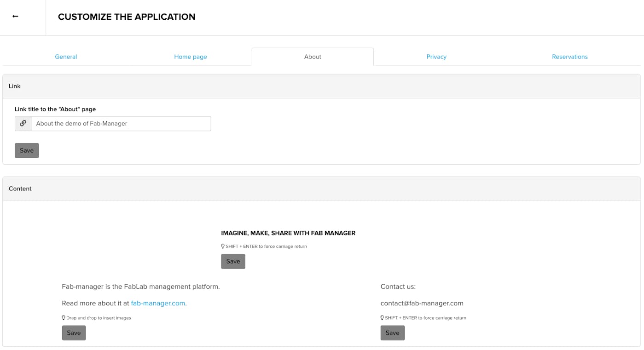This screenshot has width=644, height=350.
Task: Edit "Fab-manager is the FabLab management platform."
Action: pos(141,287)
